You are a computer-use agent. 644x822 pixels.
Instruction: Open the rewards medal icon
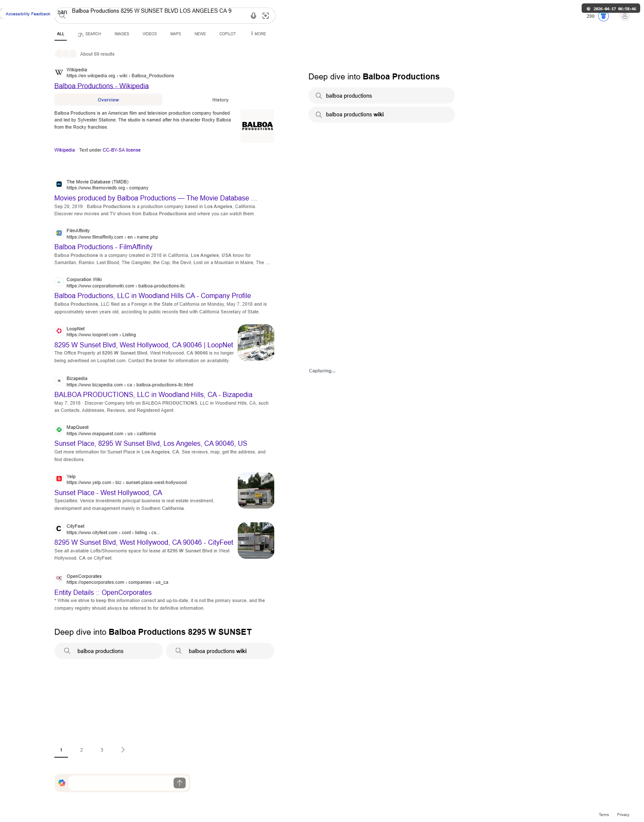tap(603, 16)
